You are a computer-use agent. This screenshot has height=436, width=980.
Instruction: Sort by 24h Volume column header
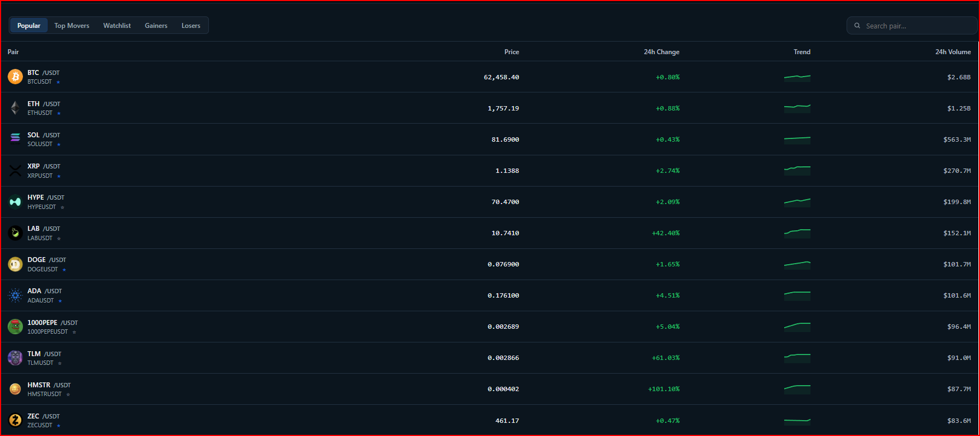pyautogui.click(x=953, y=52)
